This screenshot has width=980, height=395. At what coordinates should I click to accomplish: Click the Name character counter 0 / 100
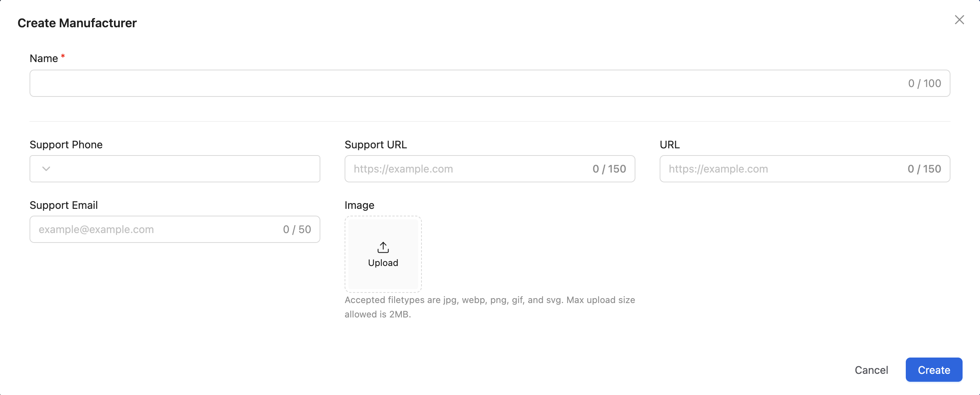tap(924, 83)
